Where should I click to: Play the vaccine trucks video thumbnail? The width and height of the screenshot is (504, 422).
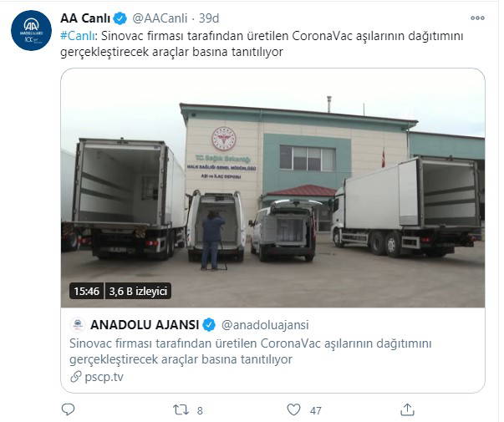coord(272,188)
